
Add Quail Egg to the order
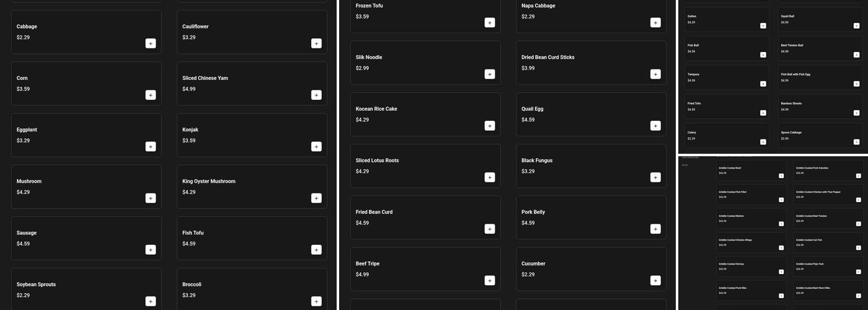655,126
